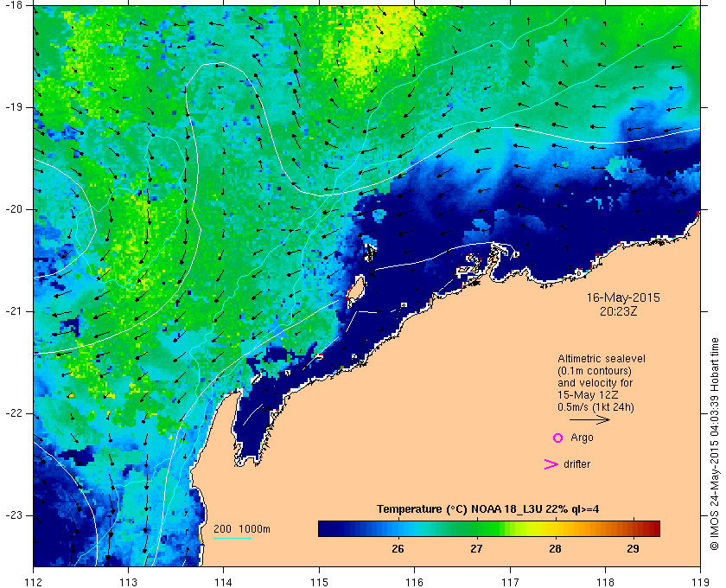The image size is (726, 588).
Task: Click the temperature color bar
Action: pyautogui.click(x=489, y=528)
